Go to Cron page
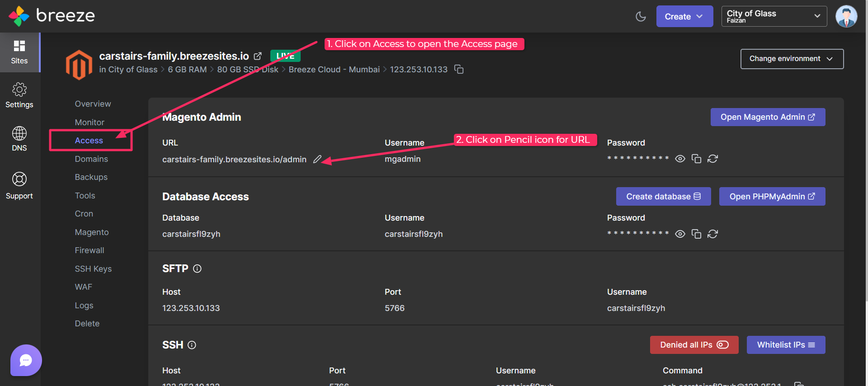This screenshot has height=386, width=868. click(84, 214)
